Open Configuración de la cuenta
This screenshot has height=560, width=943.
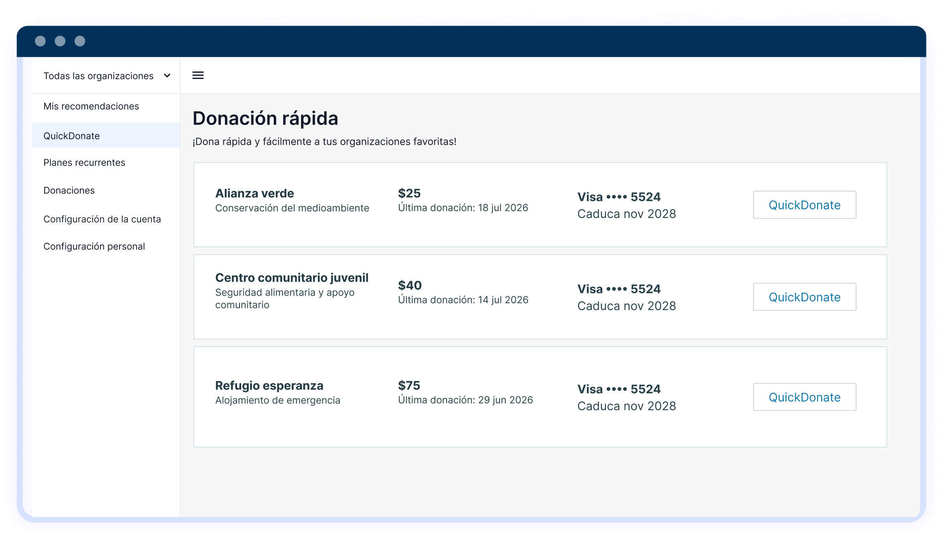[x=102, y=219]
